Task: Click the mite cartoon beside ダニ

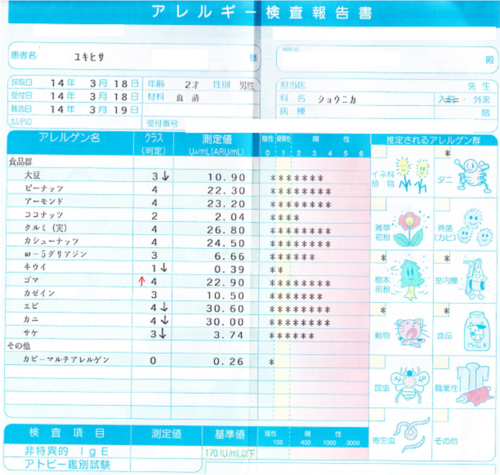Action: (473, 175)
